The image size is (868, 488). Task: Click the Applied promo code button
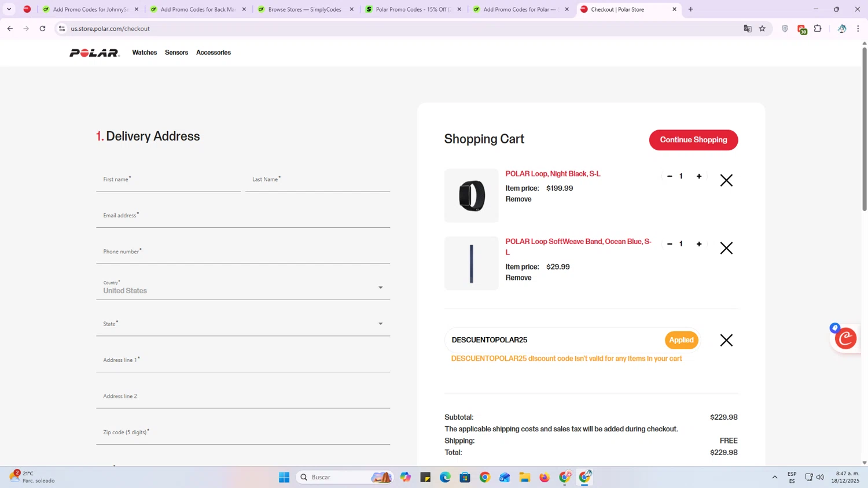point(681,340)
